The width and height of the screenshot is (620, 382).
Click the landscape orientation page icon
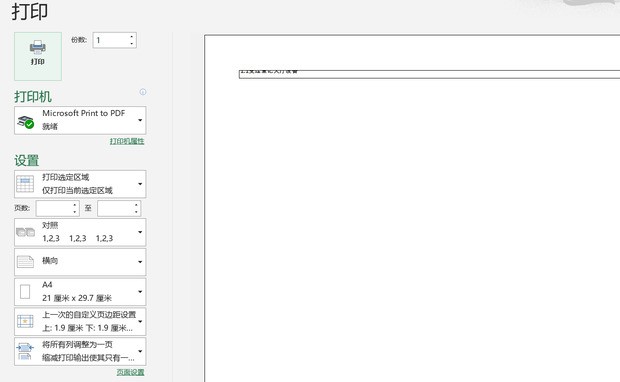pyautogui.click(x=25, y=262)
